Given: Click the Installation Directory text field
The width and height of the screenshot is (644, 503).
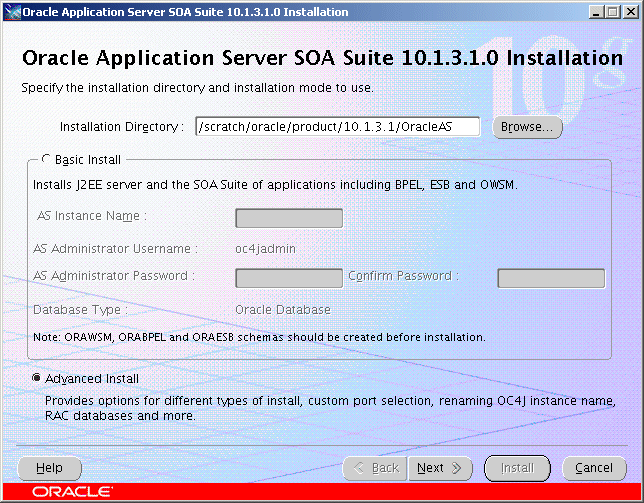Looking at the screenshot, I should tap(338, 126).
